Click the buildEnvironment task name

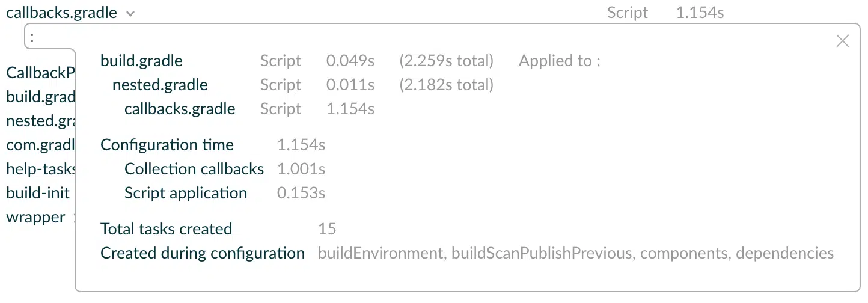click(381, 253)
